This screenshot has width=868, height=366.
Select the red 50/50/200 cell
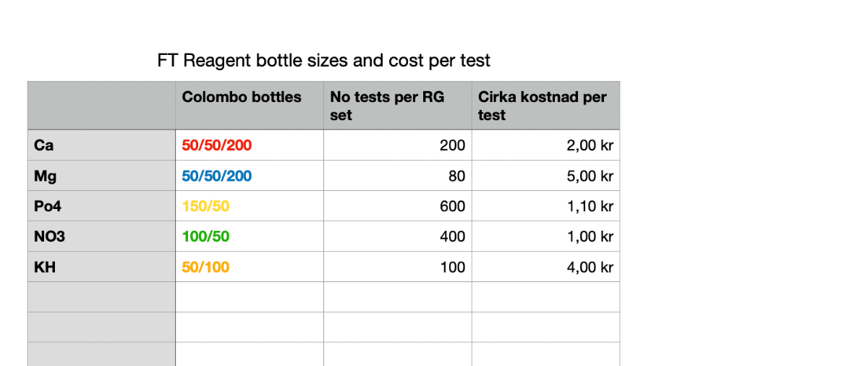250,145
